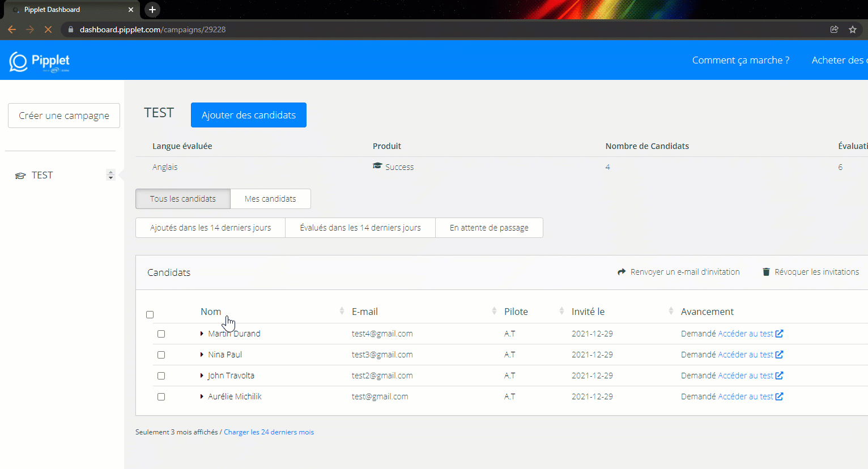Bookmark this page with the star icon
The height and width of the screenshot is (469, 868).
click(x=852, y=29)
